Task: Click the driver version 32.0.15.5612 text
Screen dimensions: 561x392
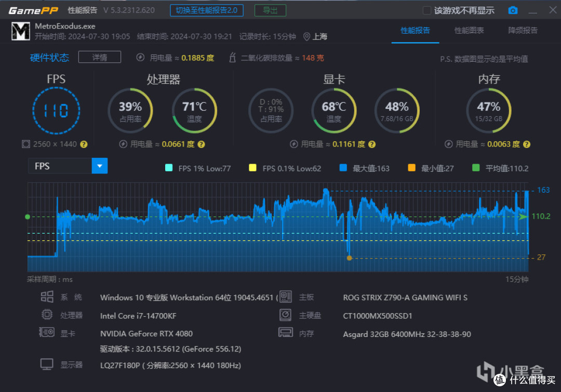Action: 171,349
